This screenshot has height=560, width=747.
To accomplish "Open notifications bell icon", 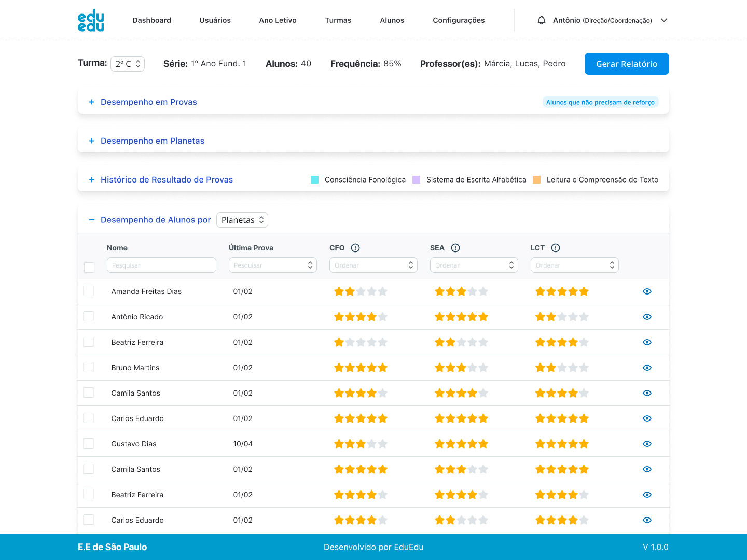I will pos(542,20).
